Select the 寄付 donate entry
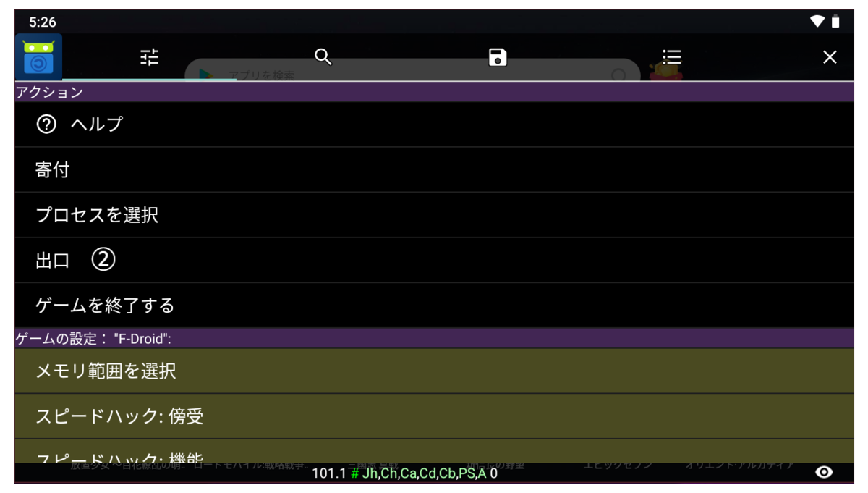Viewport: 868px width, 493px height. pyautogui.click(x=434, y=170)
